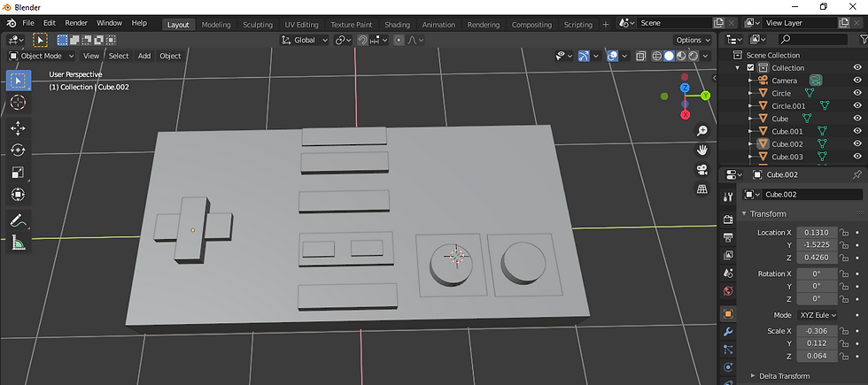This screenshot has width=868, height=385.
Task: Hide Circle.001 via its eye icon
Action: 857,105
